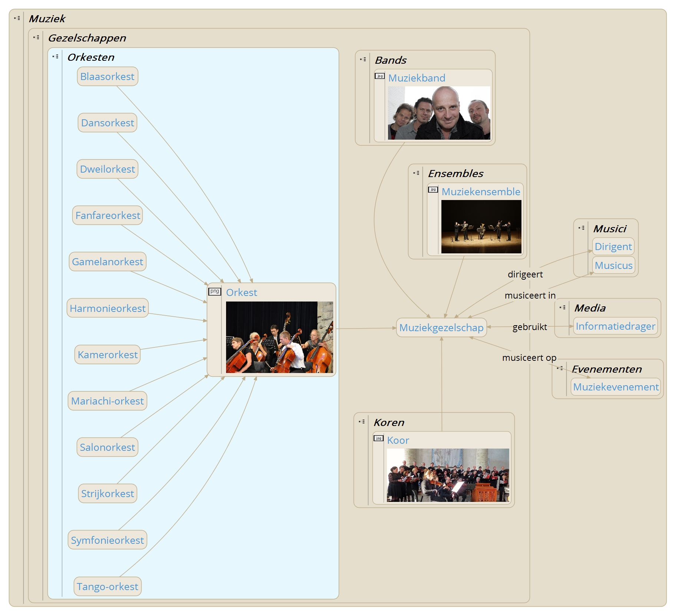Click the png icon beside Orkest
Viewport: 676px width, 616px height.
point(215,292)
